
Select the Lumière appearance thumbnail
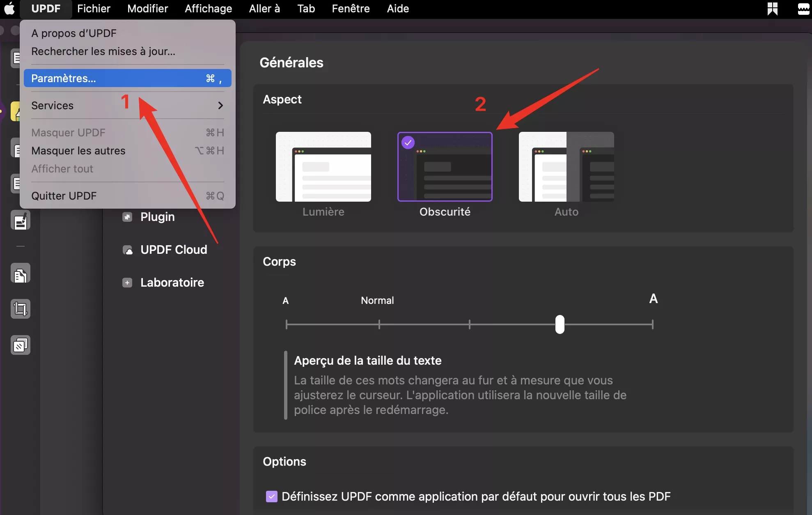coord(323,167)
